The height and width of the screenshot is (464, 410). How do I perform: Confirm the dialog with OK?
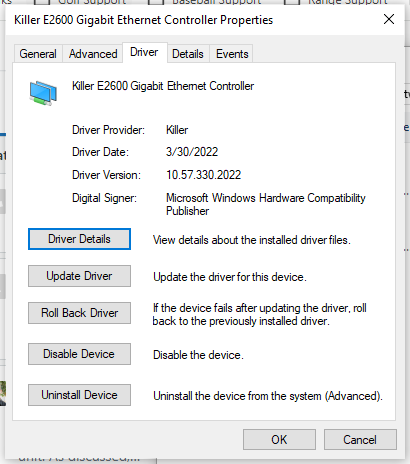click(279, 440)
